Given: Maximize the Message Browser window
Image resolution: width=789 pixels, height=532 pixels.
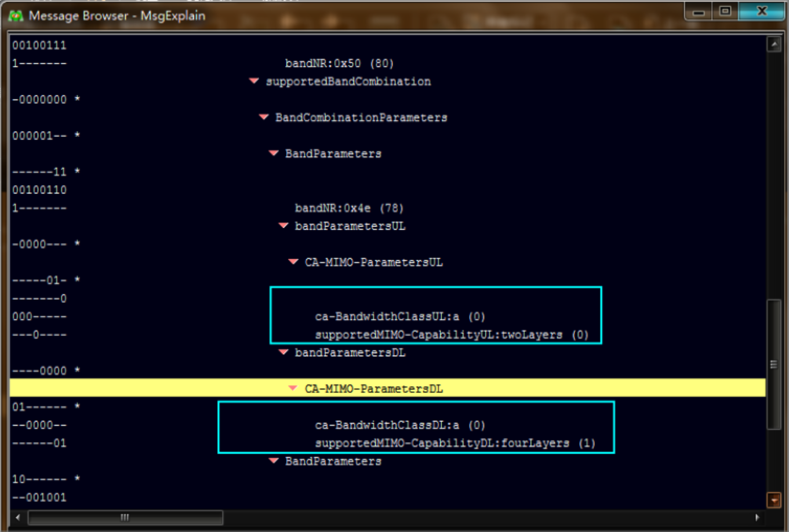Looking at the screenshot, I should 724,11.
